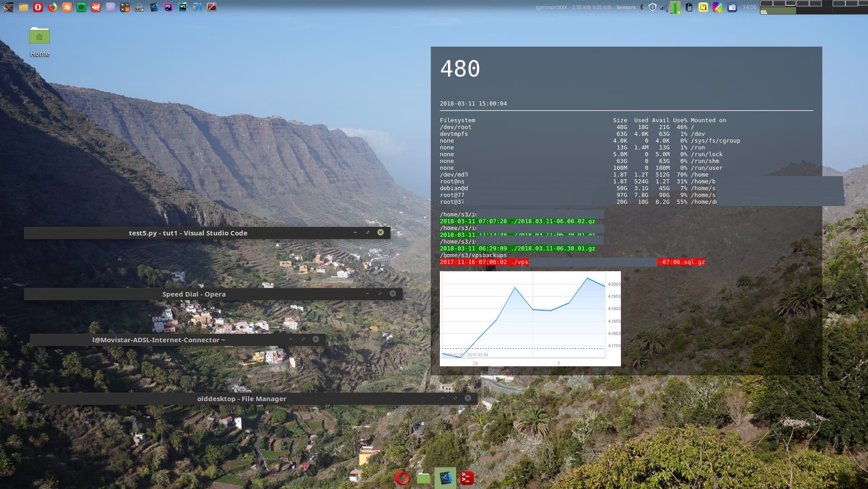Open the shield info tray icon
The height and width of the screenshot is (489, 868).
click(x=652, y=7)
